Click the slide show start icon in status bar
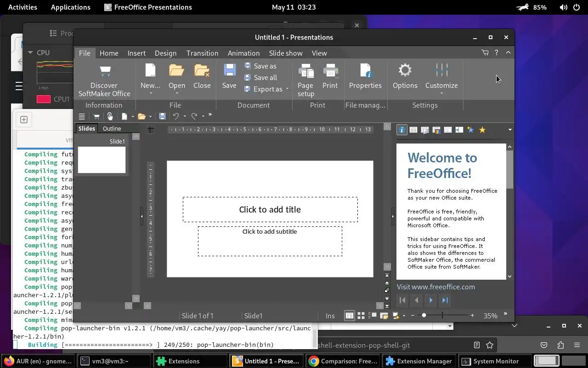This screenshot has width=588, height=368. [396, 316]
